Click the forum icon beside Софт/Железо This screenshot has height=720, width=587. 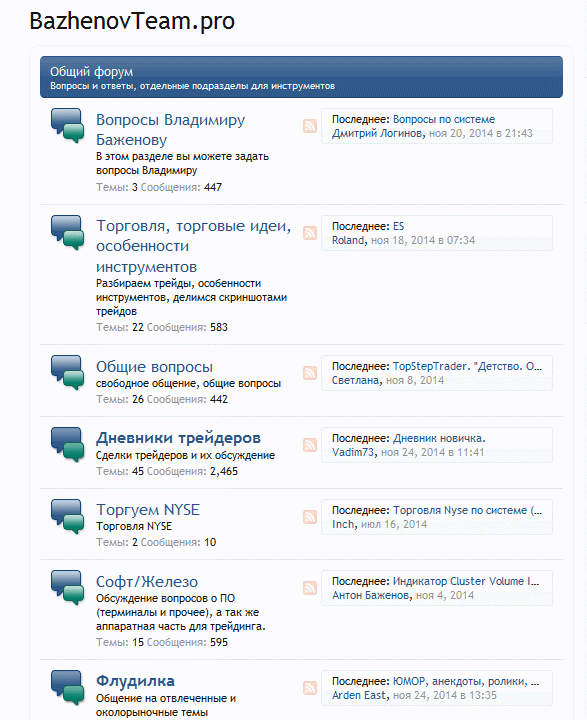tap(68, 588)
